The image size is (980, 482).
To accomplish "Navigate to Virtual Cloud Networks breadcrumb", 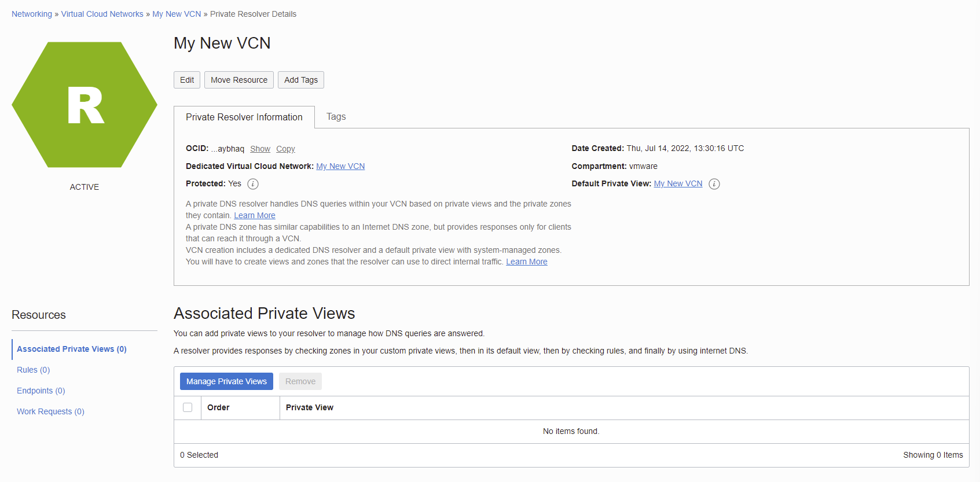I will 102,14.
